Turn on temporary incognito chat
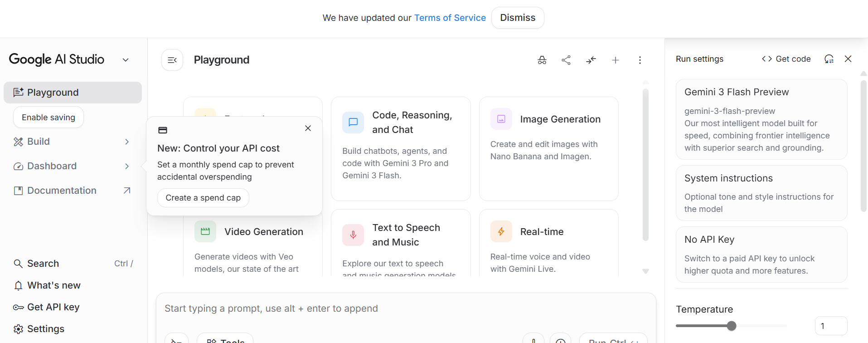This screenshot has width=868, height=343. tap(542, 60)
